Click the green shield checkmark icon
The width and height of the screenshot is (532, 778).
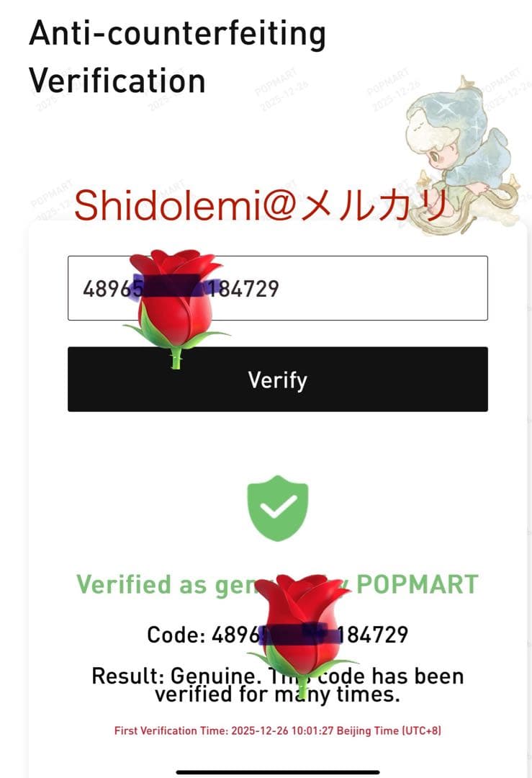(x=278, y=508)
